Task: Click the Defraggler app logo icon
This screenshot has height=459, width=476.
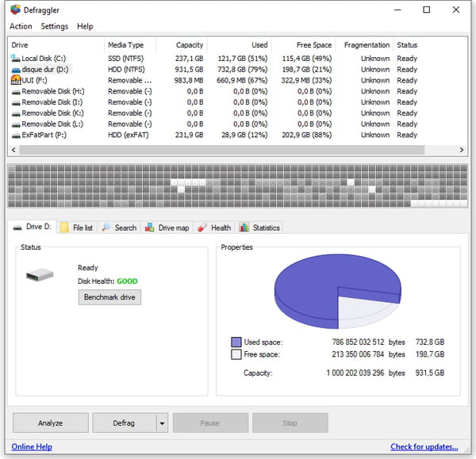Action: (x=15, y=10)
